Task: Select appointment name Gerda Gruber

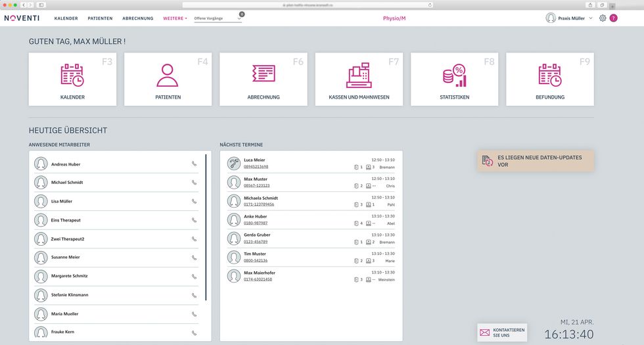Action: click(257, 235)
